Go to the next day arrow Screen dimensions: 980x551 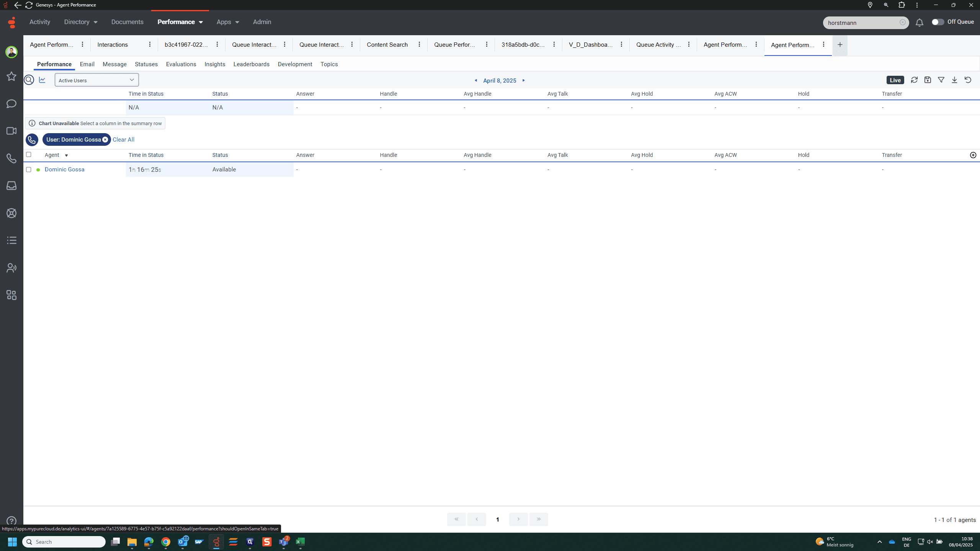(x=524, y=80)
